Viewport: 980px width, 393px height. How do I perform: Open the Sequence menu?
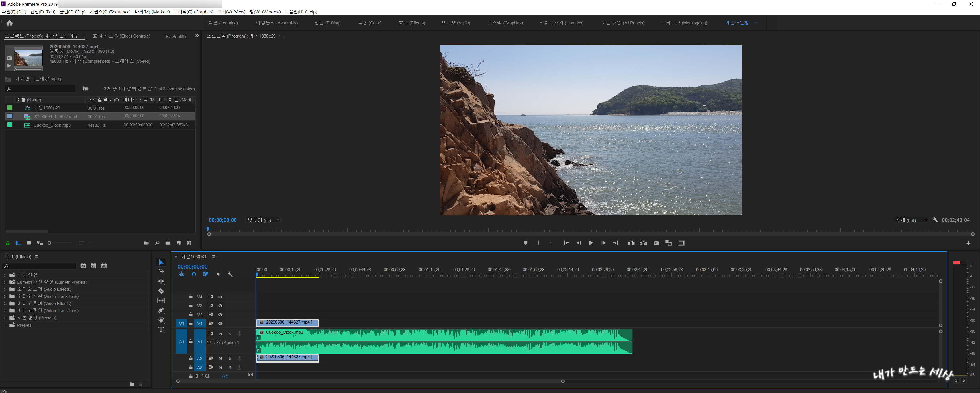point(110,12)
